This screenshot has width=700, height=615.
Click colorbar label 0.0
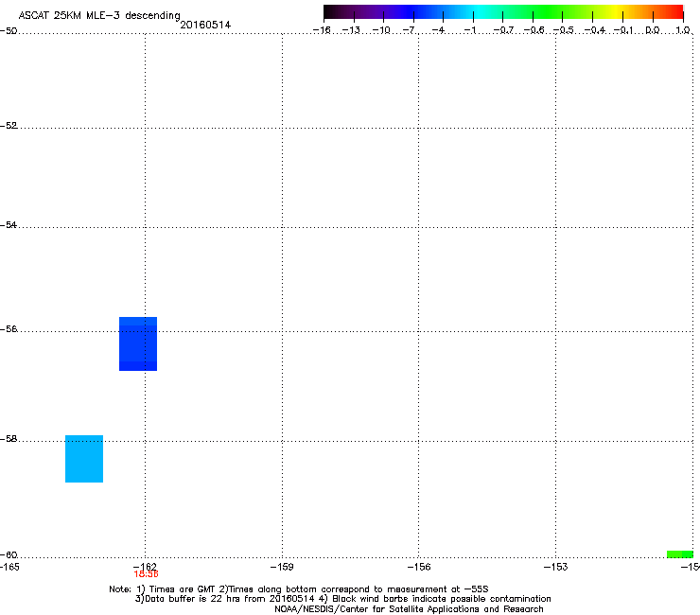(x=653, y=30)
